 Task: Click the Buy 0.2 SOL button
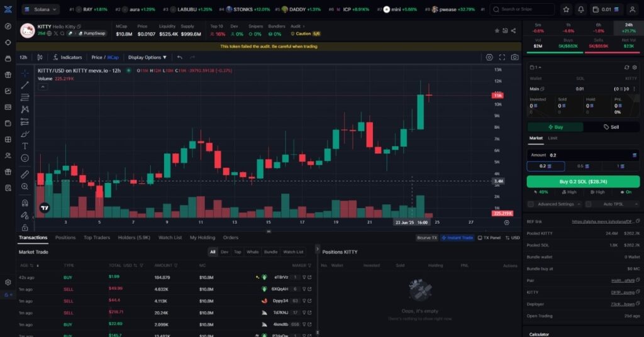583,182
